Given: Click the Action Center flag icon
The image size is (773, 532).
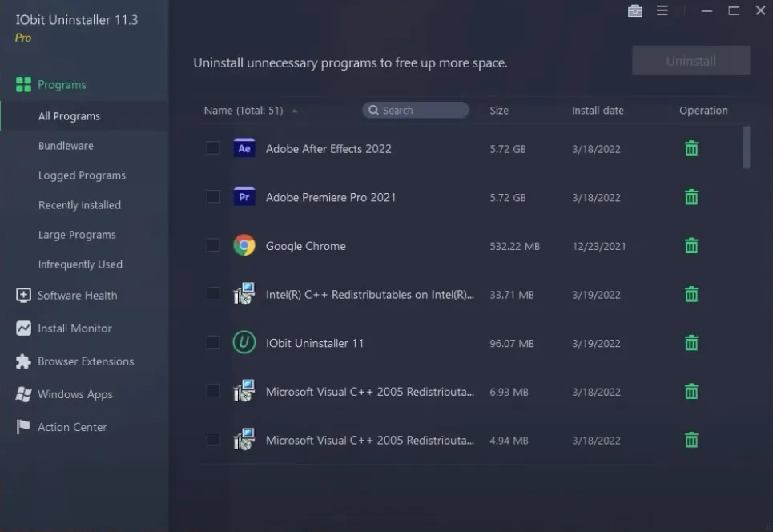Looking at the screenshot, I should [x=23, y=426].
